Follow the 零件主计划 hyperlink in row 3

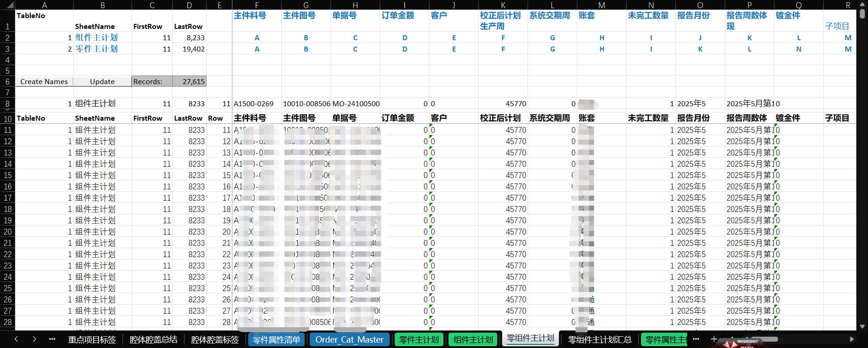pos(96,49)
